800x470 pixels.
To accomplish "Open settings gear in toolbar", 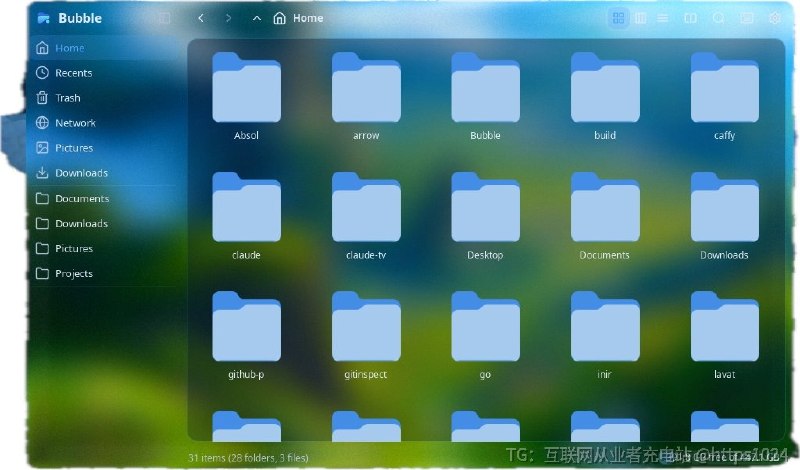I will [774, 18].
